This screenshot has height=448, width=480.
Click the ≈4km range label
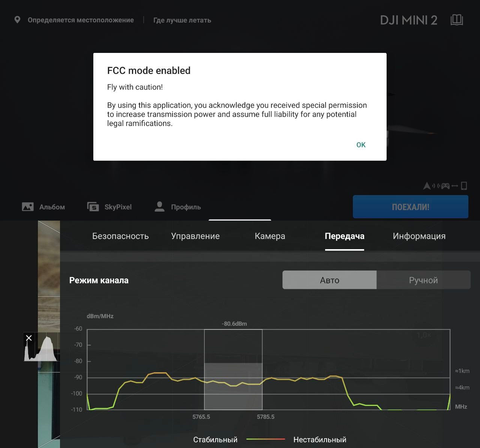point(462,387)
